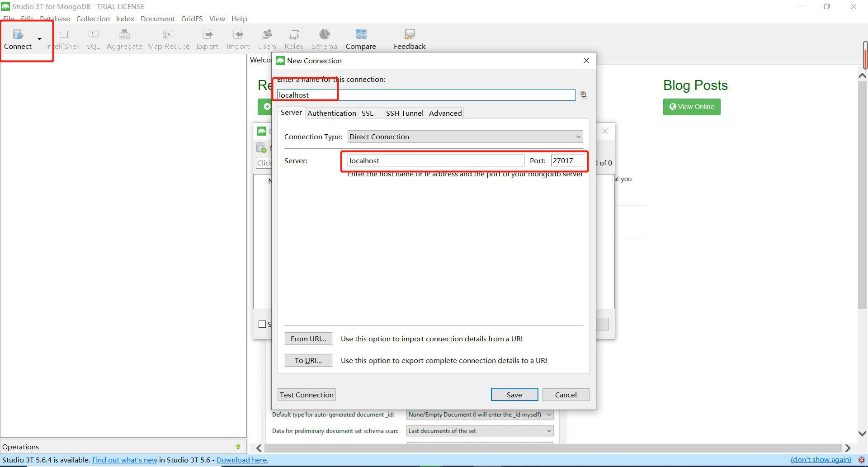Image resolution: width=868 pixels, height=467 pixels.
Task: Click the vertical scrollbar up arrow
Action: (862, 76)
